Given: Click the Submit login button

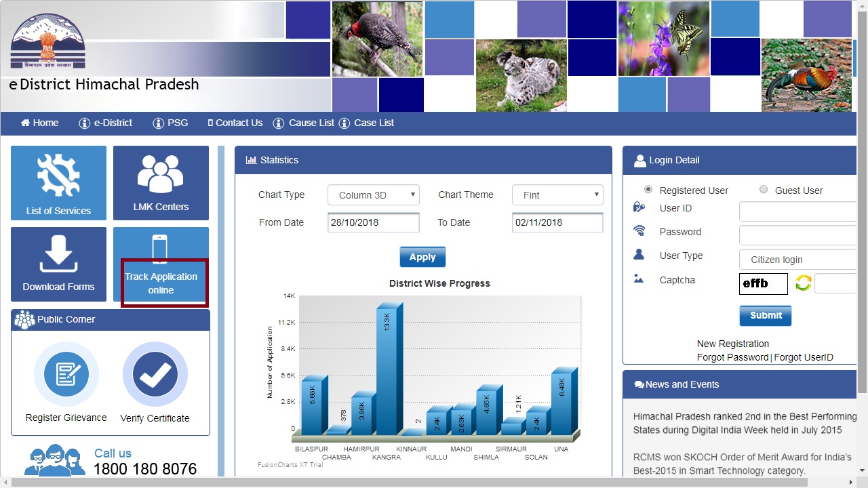Looking at the screenshot, I should [x=765, y=315].
